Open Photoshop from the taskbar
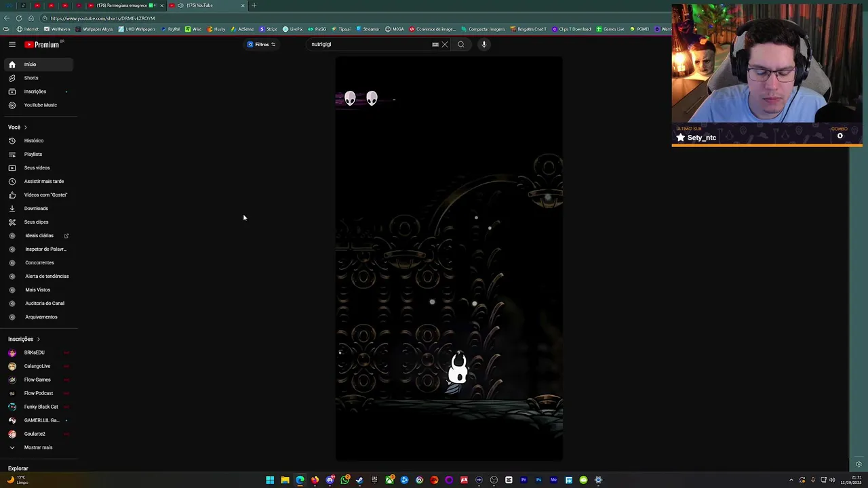Screen dimensions: 868x488 click(x=538, y=480)
